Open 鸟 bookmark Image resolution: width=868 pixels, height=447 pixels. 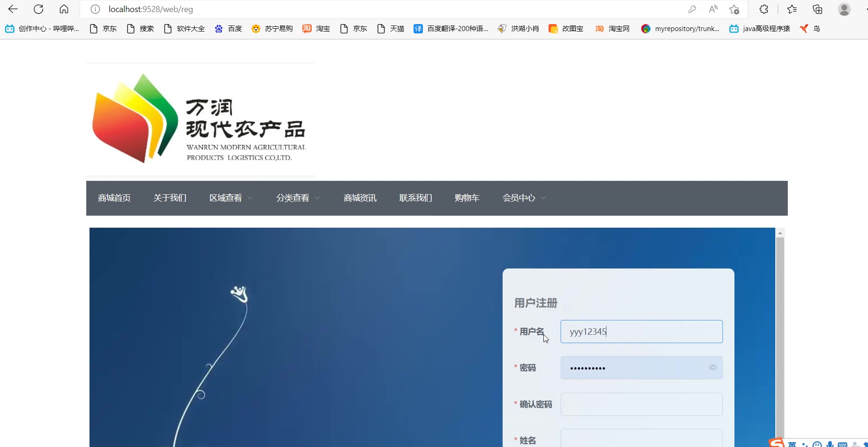tap(810, 29)
